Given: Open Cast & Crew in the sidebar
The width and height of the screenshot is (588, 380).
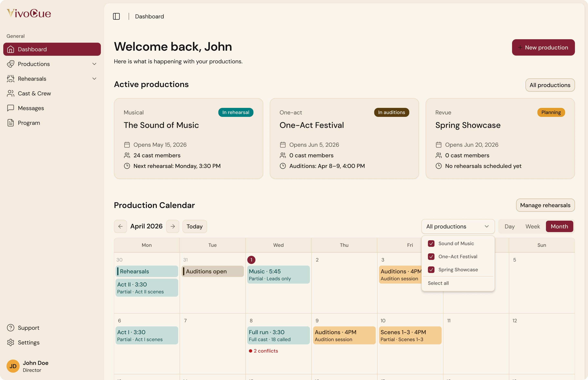Looking at the screenshot, I should click(52, 94).
